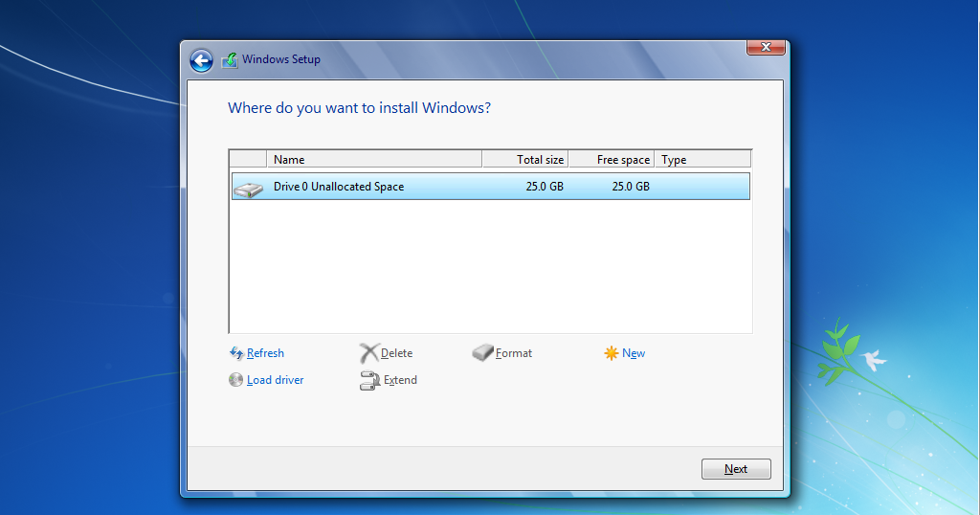The height and width of the screenshot is (515, 980).
Task: Close the Windows Setup dialog
Action: coord(766,47)
